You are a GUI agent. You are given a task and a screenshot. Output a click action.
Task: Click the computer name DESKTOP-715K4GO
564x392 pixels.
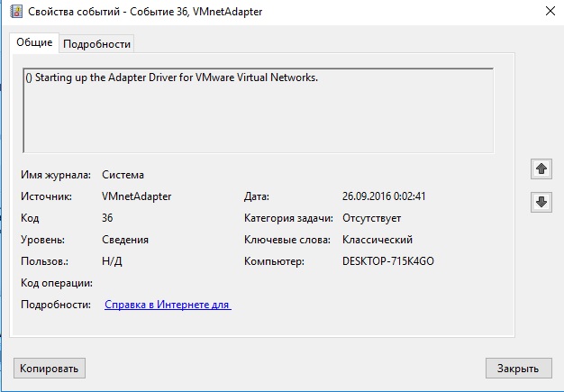coord(388,261)
